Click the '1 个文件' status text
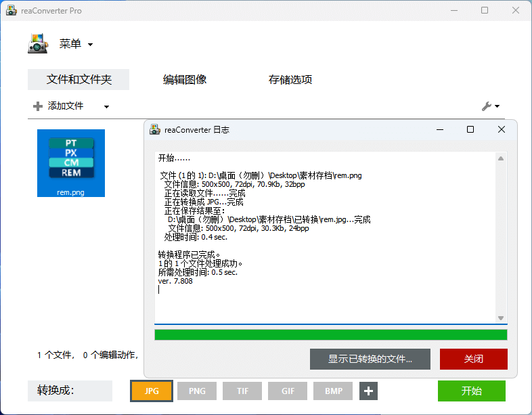 (56, 355)
